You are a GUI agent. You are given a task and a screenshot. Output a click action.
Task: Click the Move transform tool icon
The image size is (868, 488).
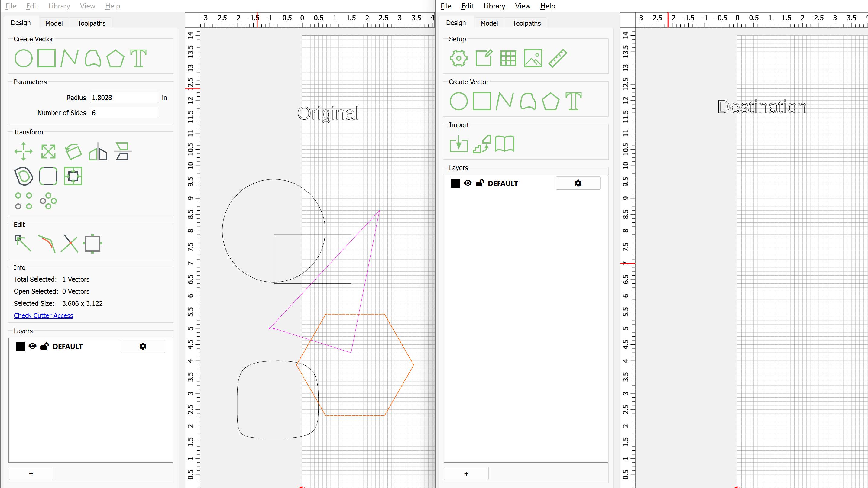click(x=23, y=151)
